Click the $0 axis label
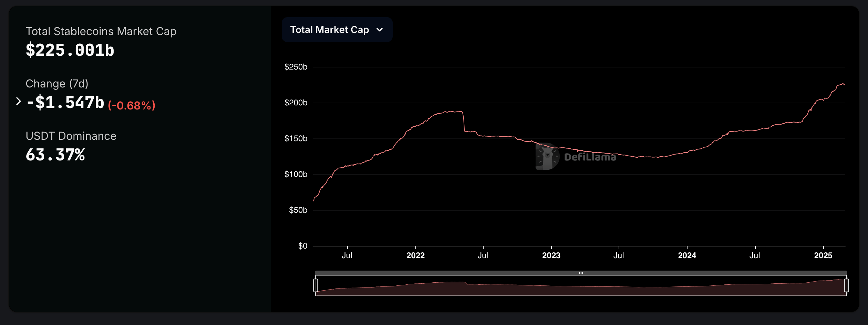Viewport: 868px width, 325px height. 302,246
